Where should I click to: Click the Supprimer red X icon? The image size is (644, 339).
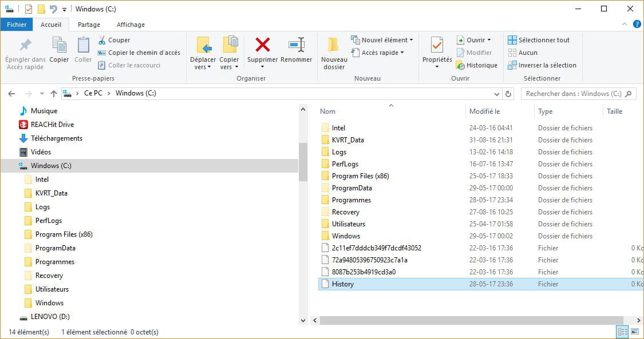[x=262, y=45]
